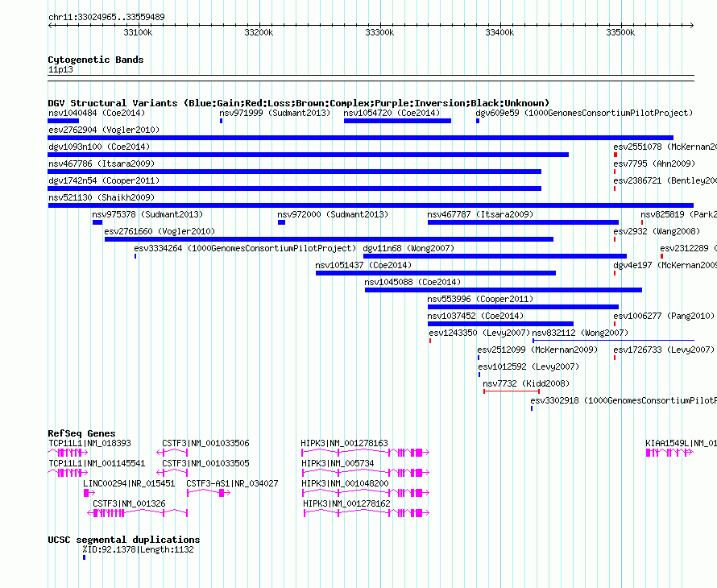Open the dgv609e59 1000Genomes variant label
Viewport: 717px width, 588px height.
[x=584, y=113]
